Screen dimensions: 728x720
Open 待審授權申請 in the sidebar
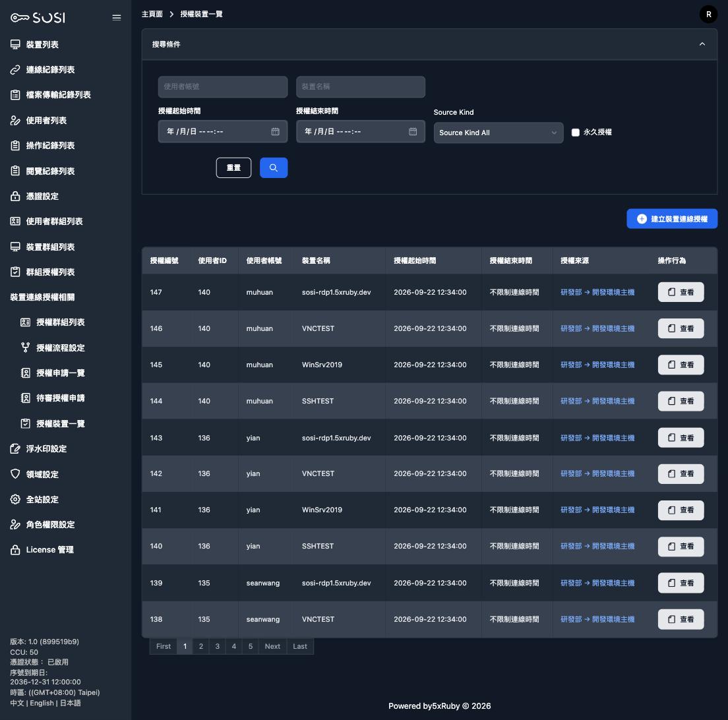(61, 398)
